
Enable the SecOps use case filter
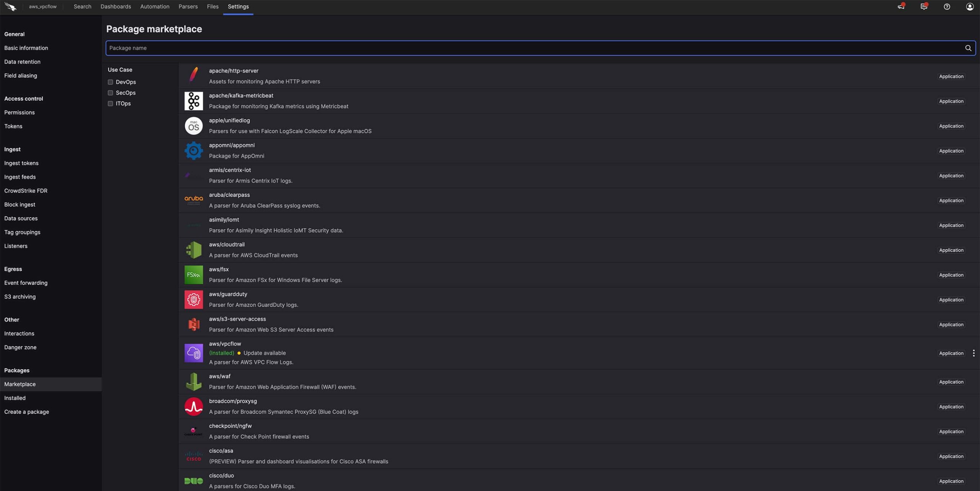pyautogui.click(x=110, y=93)
